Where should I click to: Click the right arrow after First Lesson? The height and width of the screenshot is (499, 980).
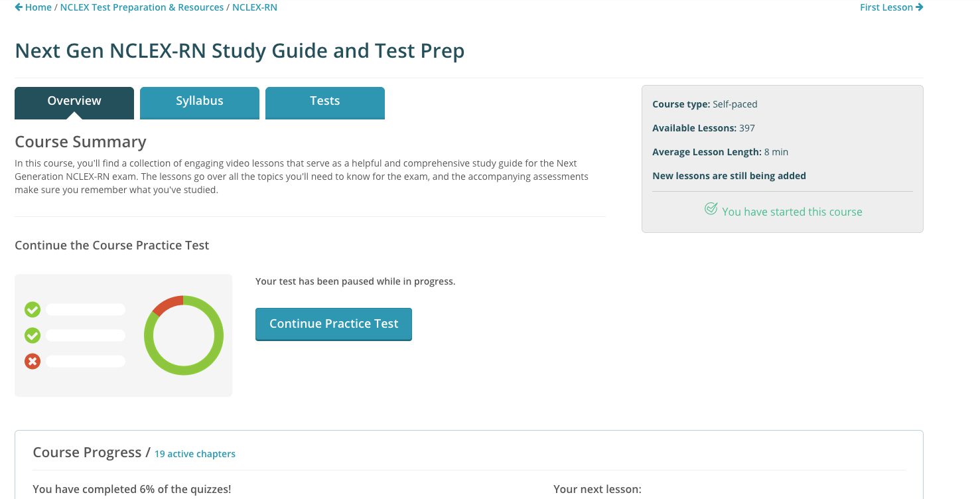coord(919,7)
